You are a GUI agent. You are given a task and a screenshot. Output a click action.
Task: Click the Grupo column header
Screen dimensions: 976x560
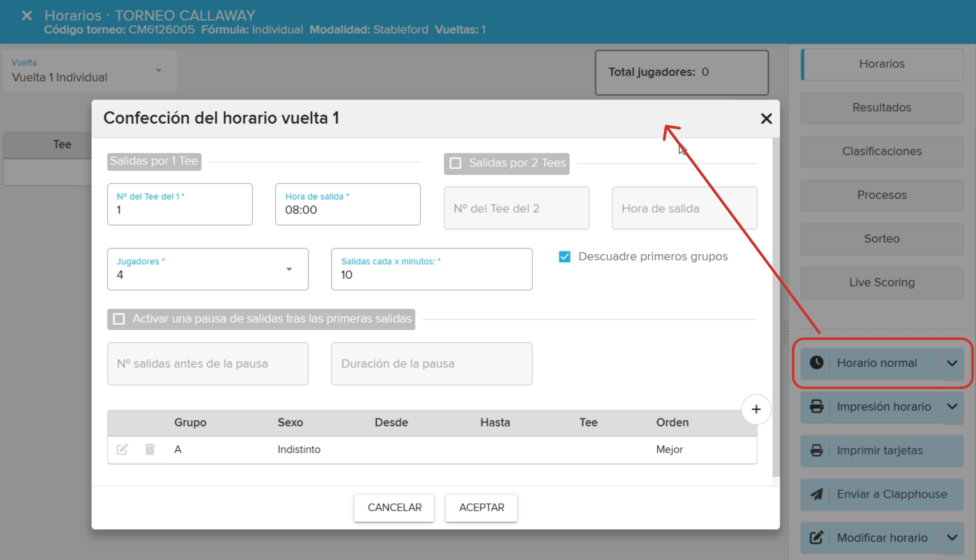(190, 422)
